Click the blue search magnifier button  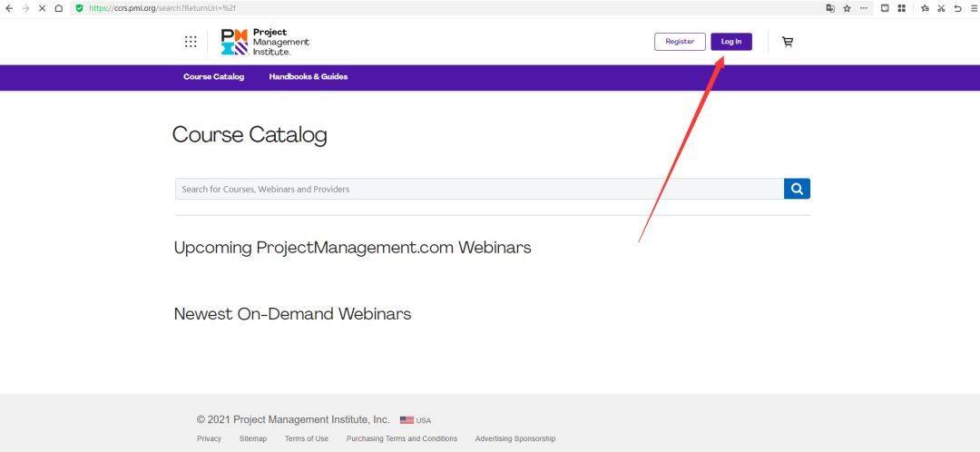pyautogui.click(x=797, y=189)
